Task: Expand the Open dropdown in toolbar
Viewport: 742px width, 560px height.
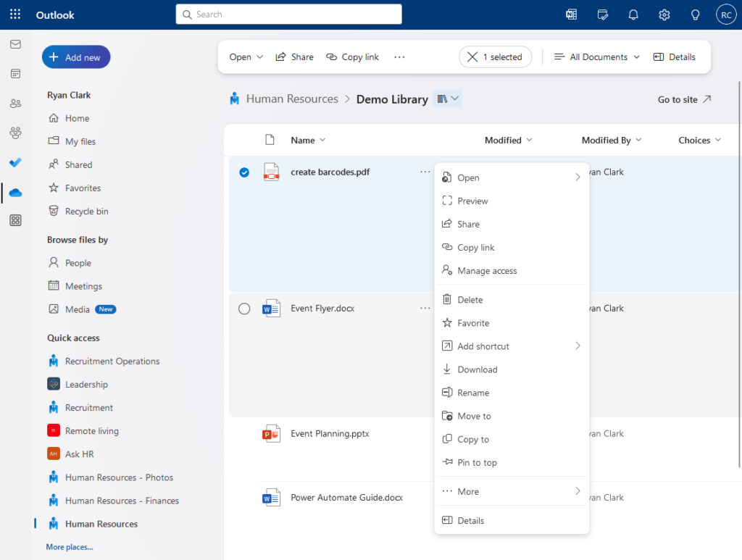Action: (x=260, y=57)
